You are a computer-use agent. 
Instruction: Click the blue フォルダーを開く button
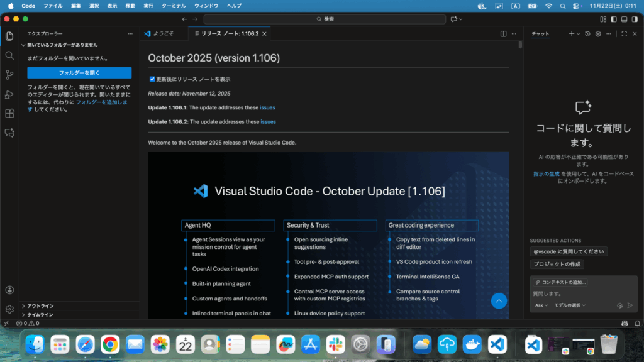click(79, 73)
